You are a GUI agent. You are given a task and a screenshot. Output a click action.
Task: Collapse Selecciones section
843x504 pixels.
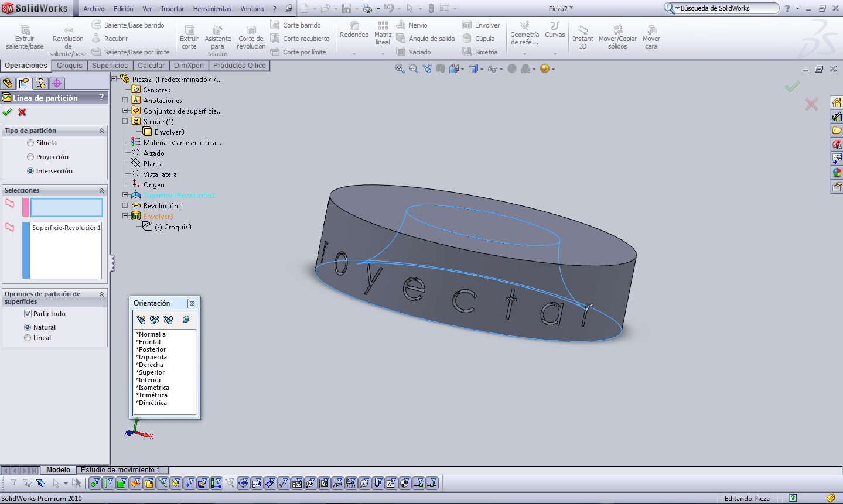pos(101,191)
